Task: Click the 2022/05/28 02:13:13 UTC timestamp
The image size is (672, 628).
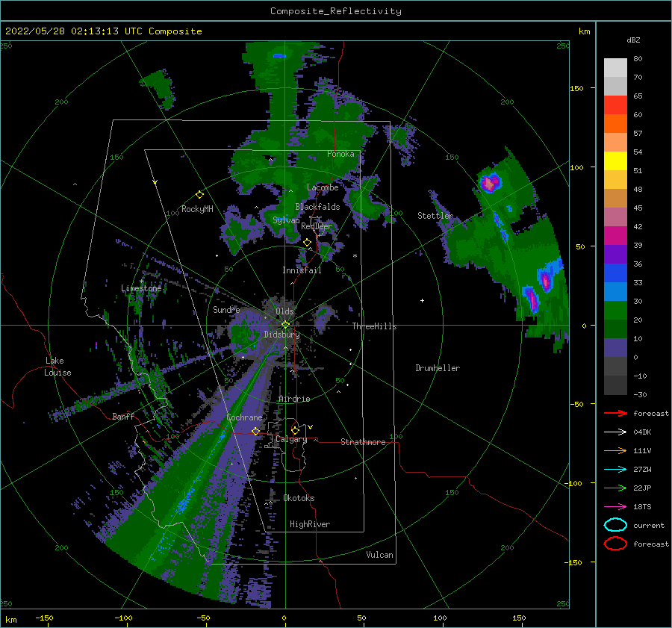Action: (103, 31)
